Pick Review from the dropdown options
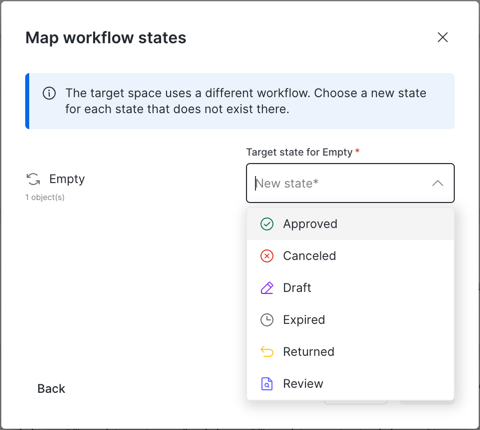The height and width of the screenshot is (430, 480). point(350,384)
